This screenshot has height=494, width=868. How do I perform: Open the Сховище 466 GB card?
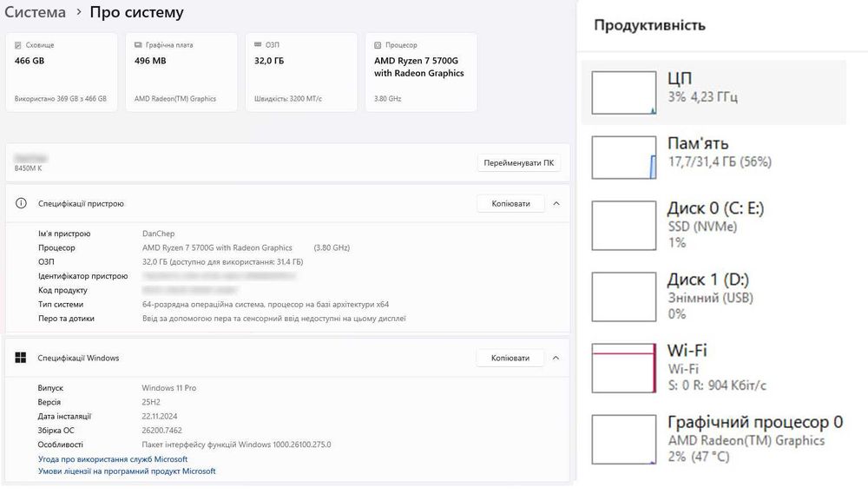(61, 72)
